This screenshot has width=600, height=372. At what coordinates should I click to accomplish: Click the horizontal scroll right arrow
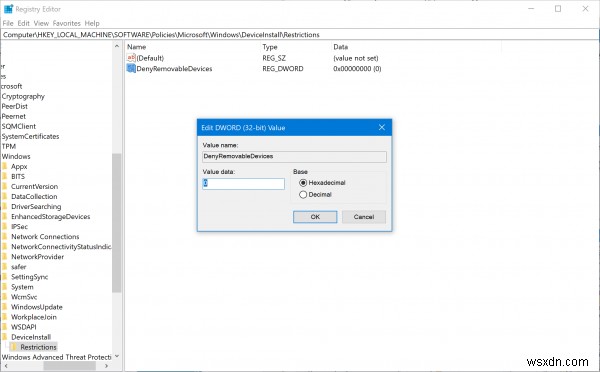[106, 366]
